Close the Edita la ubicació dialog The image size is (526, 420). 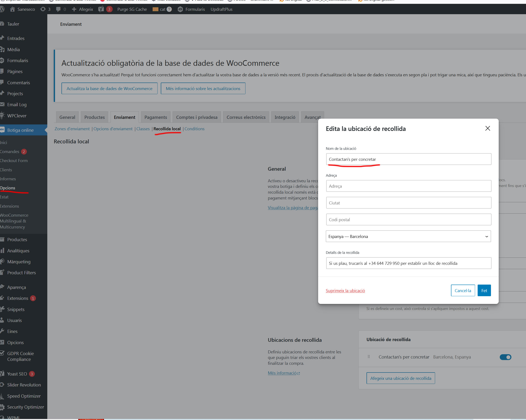point(488,128)
